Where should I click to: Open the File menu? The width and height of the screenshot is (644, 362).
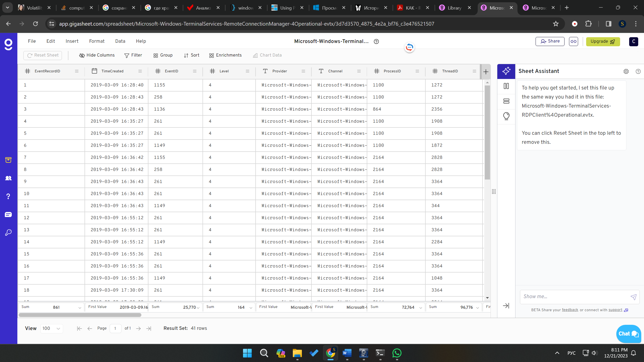[32, 41]
